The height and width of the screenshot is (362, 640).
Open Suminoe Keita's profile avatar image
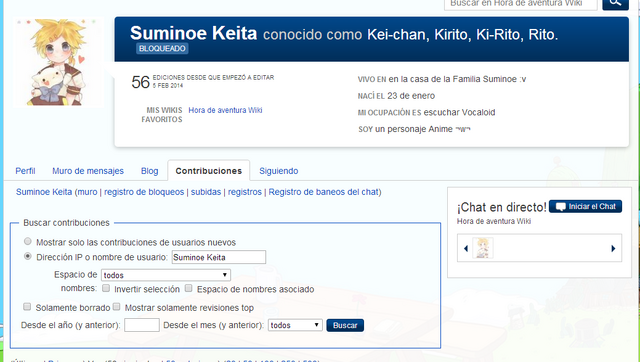tap(58, 62)
